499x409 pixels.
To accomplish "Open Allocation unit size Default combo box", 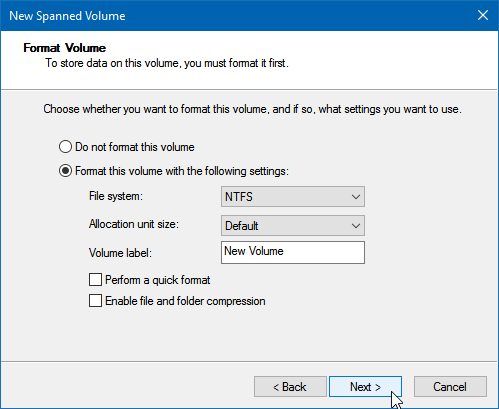I will (293, 226).
